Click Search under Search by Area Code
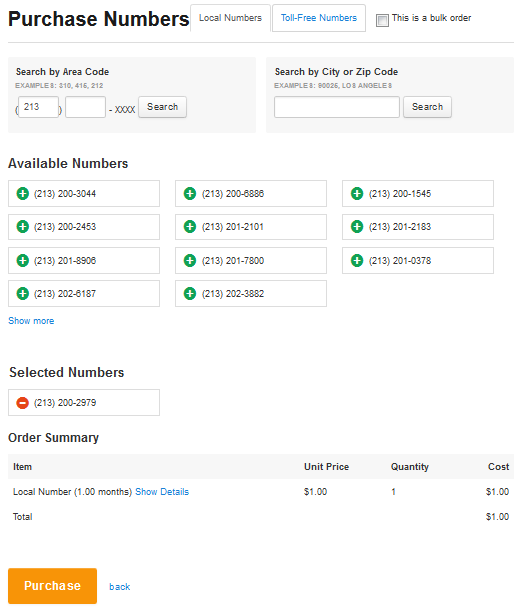This screenshot has width=524, height=615. point(162,107)
